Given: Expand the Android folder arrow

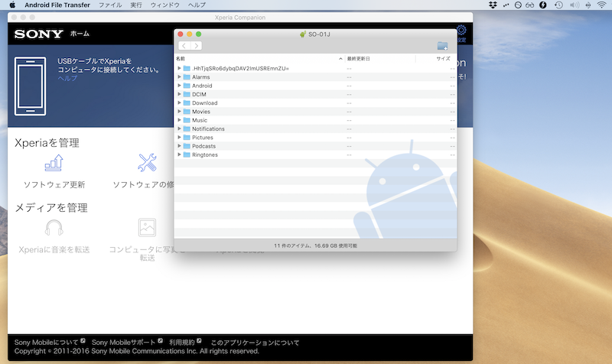Looking at the screenshot, I should click(x=179, y=86).
